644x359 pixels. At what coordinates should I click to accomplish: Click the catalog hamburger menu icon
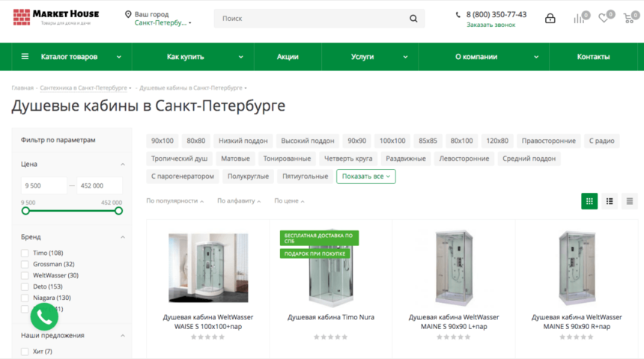[x=25, y=56]
